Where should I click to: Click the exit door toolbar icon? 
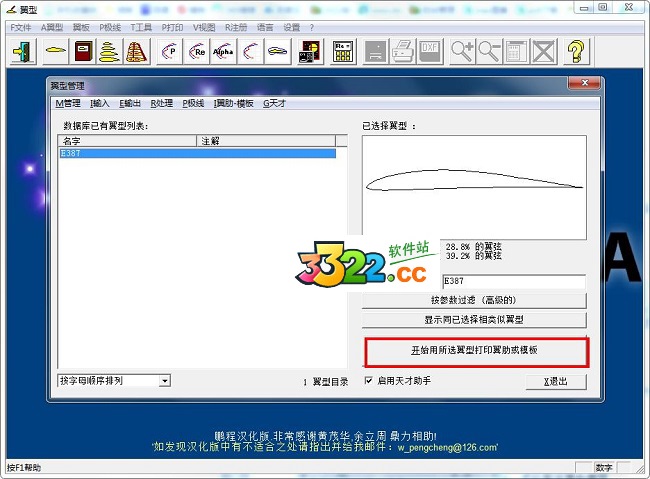coord(23,51)
